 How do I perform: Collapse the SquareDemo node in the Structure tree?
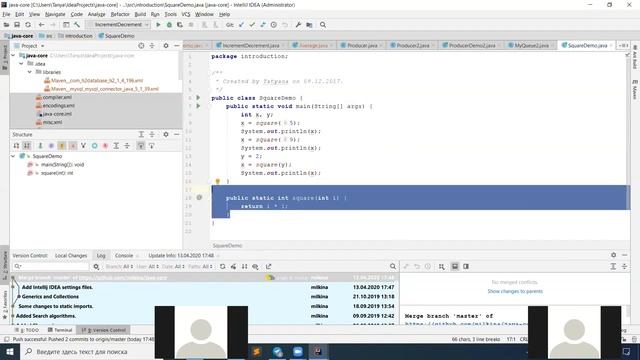[x=13, y=156]
